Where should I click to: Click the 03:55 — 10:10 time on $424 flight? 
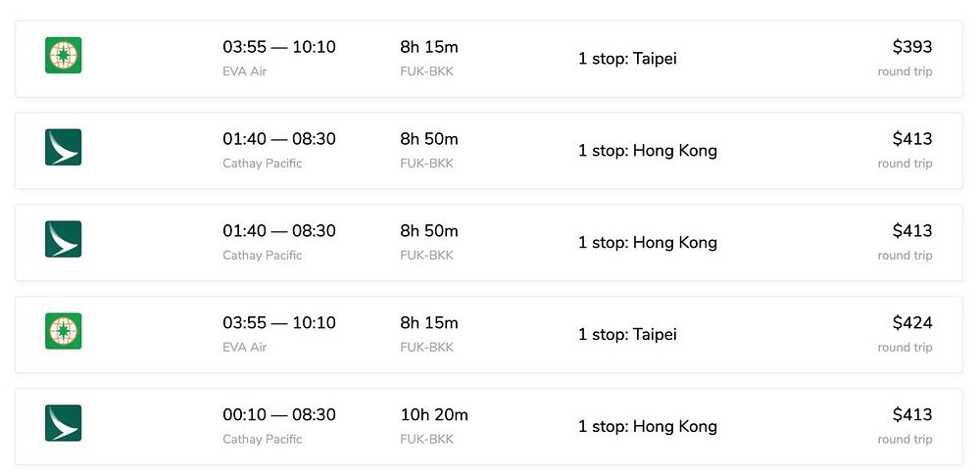pos(279,323)
